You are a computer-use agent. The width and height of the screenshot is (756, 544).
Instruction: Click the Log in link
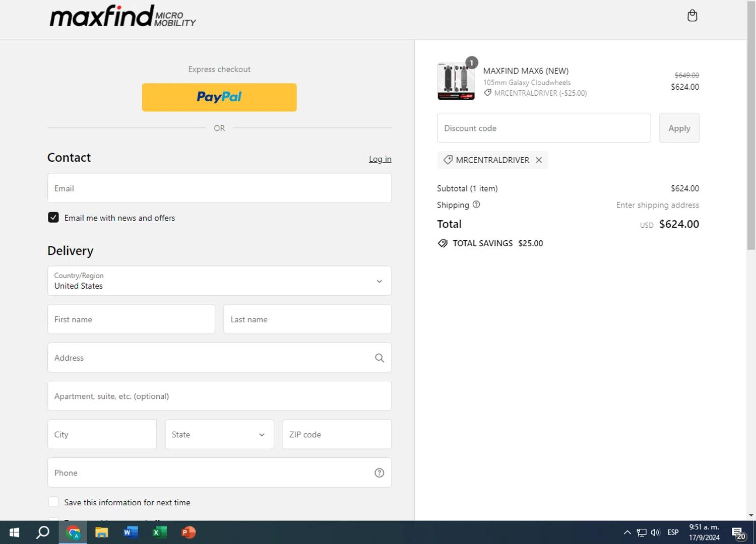(x=380, y=159)
